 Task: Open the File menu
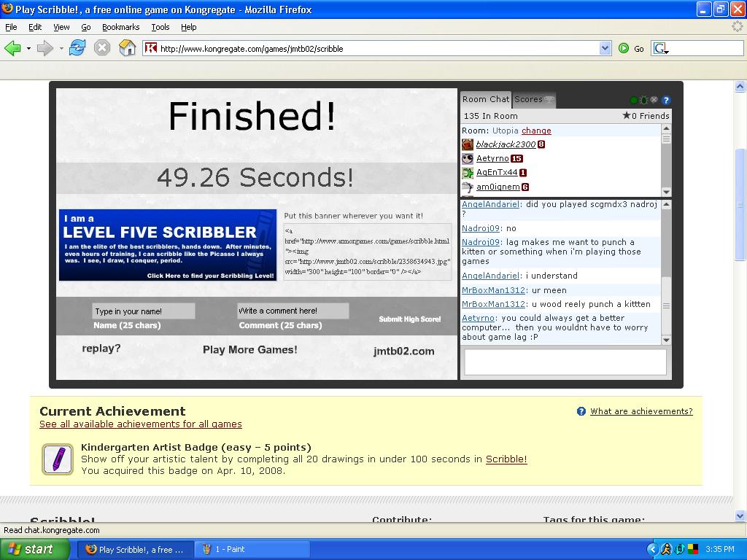point(11,27)
